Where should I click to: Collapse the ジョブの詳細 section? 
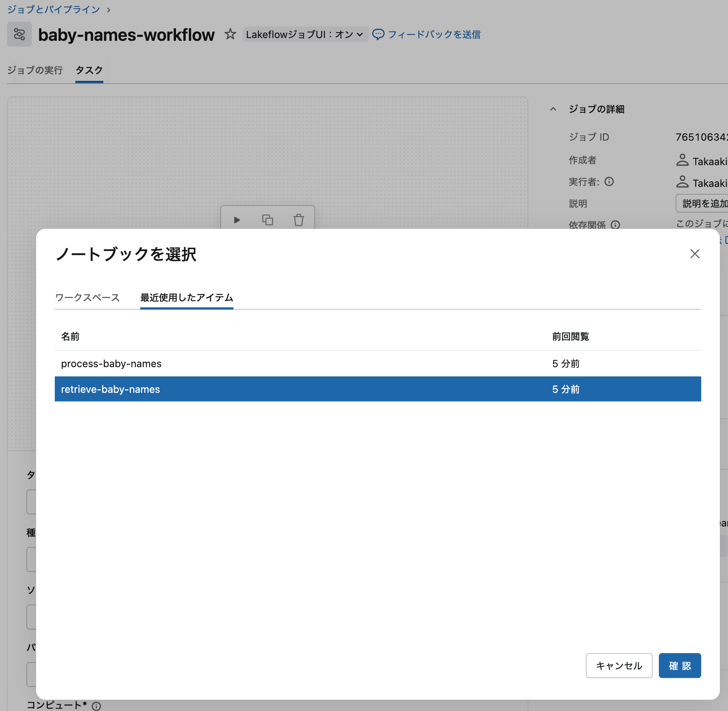pyautogui.click(x=553, y=109)
